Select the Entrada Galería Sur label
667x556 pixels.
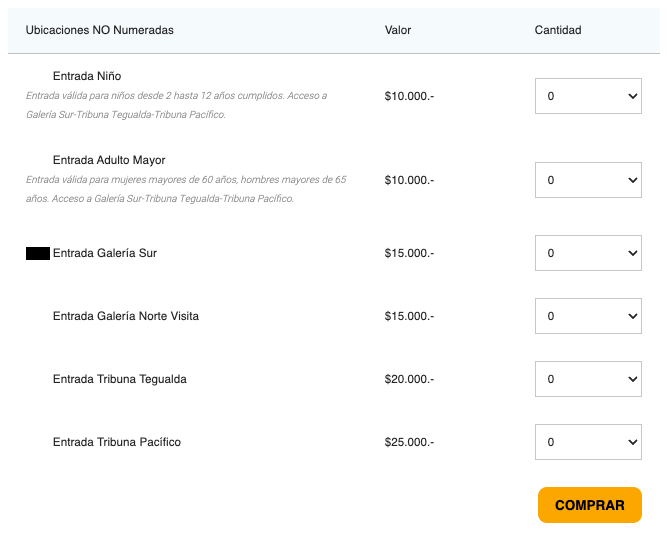105,253
